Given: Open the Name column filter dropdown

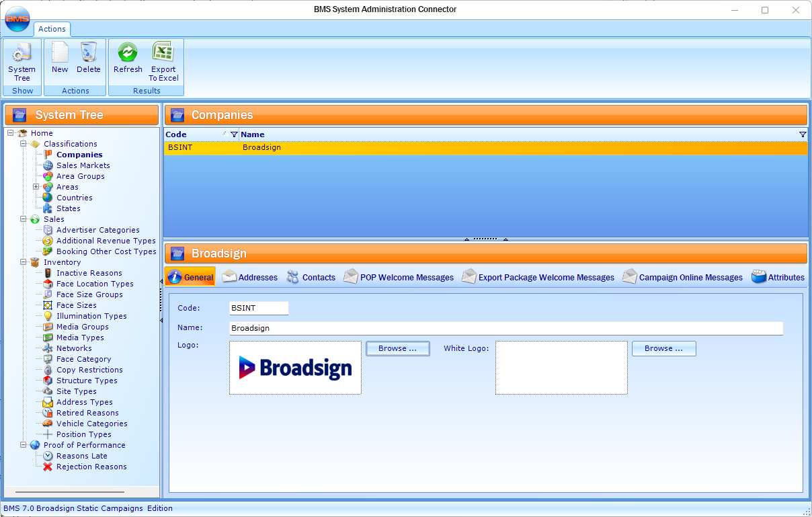Looking at the screenshot, I should tap(803, 134).
